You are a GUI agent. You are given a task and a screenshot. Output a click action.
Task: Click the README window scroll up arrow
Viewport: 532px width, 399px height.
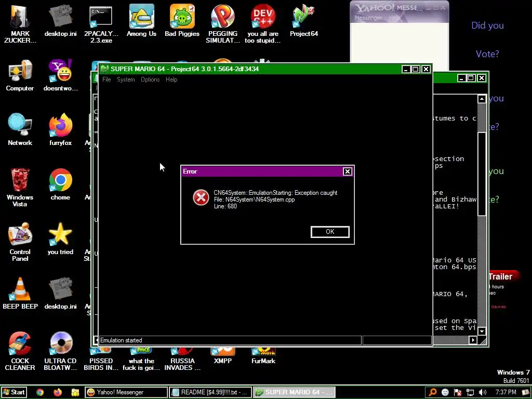(482, 99)
